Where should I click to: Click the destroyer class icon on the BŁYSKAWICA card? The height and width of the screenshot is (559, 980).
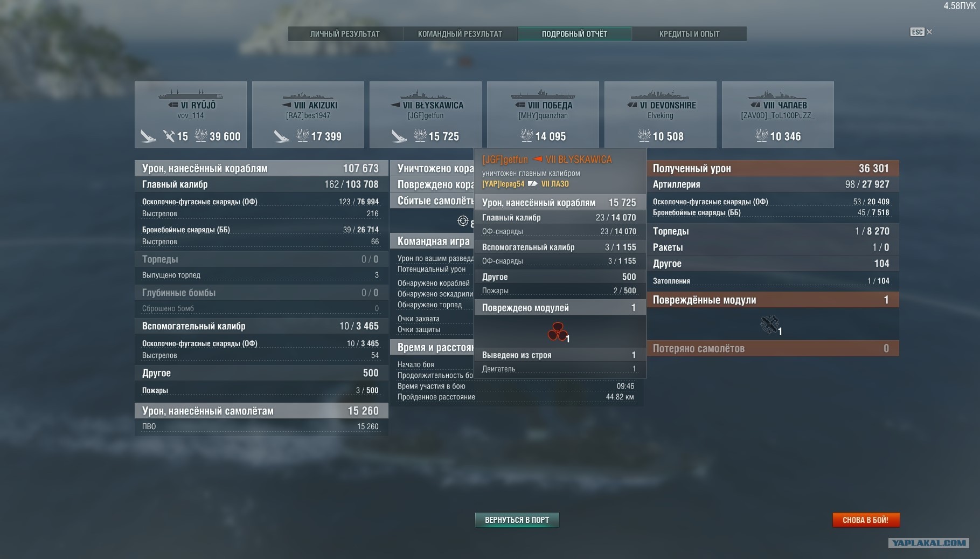pos(395,105)
